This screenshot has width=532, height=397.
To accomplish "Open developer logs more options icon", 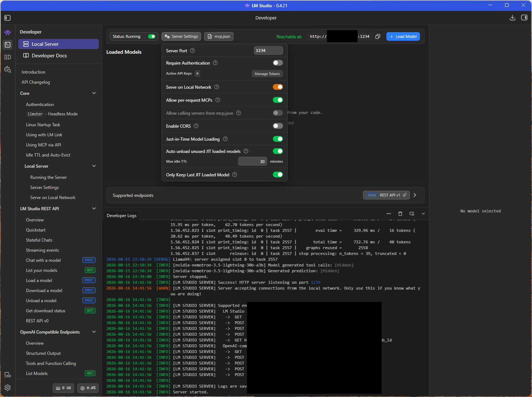I will point(389,214).
